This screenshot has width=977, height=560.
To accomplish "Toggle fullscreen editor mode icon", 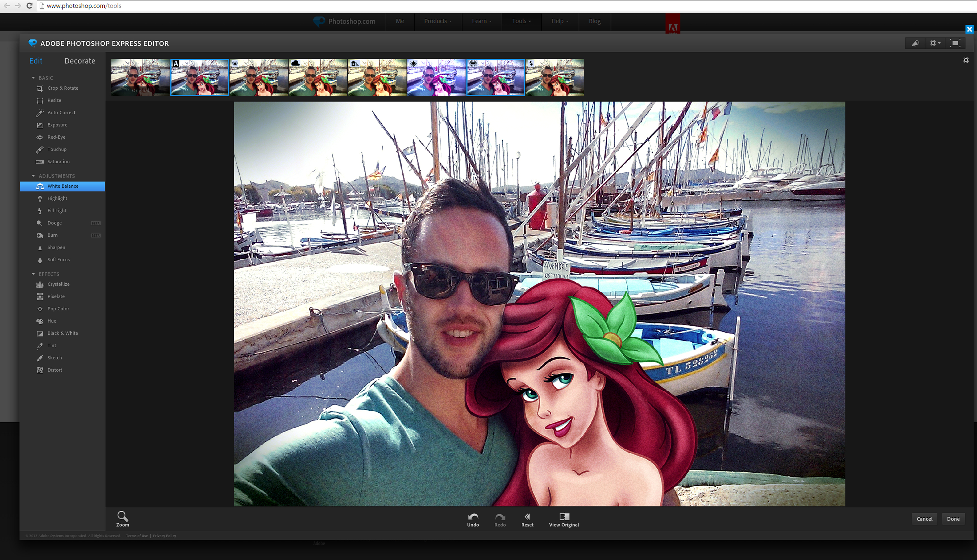I will coord(955,43).
